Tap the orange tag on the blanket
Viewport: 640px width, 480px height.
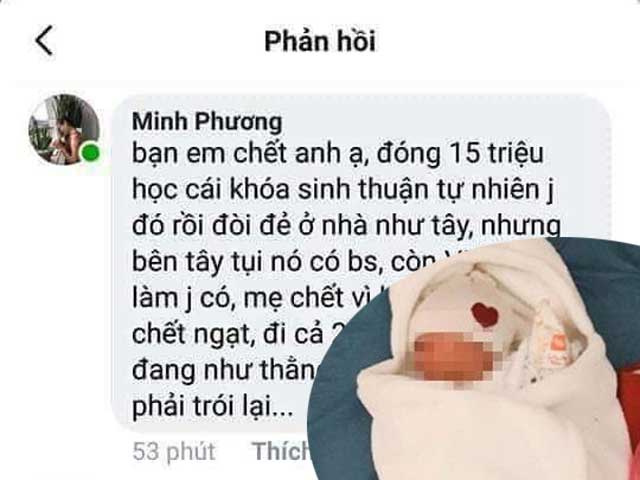click(559, 342)
